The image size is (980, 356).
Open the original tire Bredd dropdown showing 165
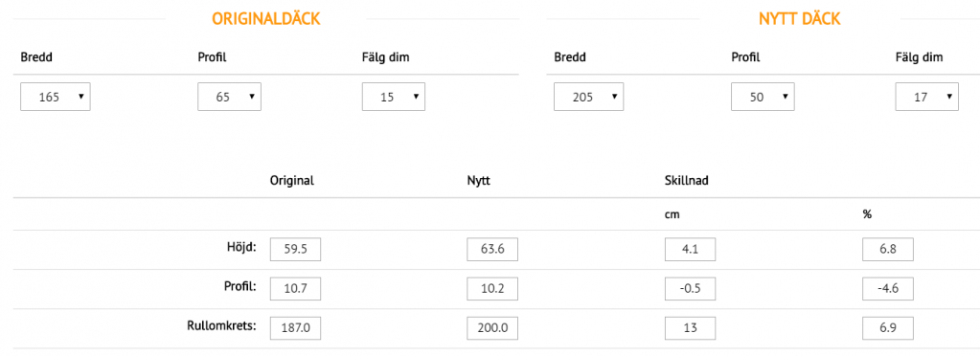[55, 97]
